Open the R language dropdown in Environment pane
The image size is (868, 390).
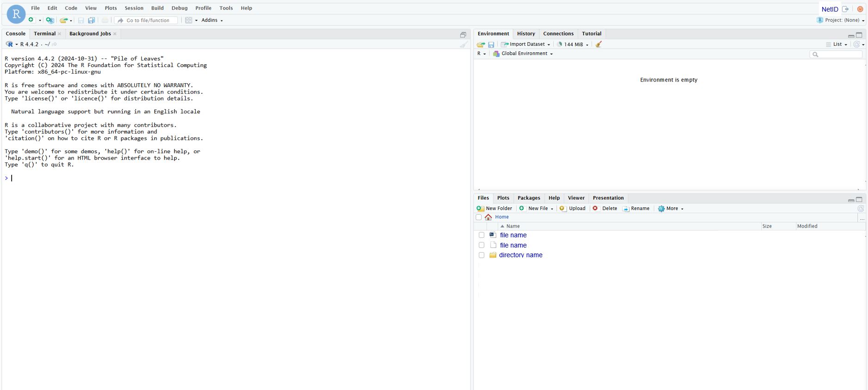[481, 54]
